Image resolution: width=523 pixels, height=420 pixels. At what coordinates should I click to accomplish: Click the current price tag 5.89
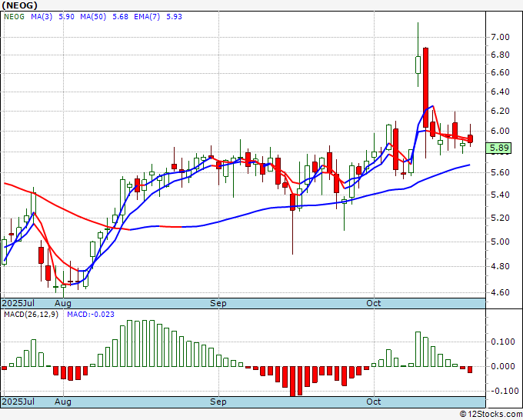[498, 148]
